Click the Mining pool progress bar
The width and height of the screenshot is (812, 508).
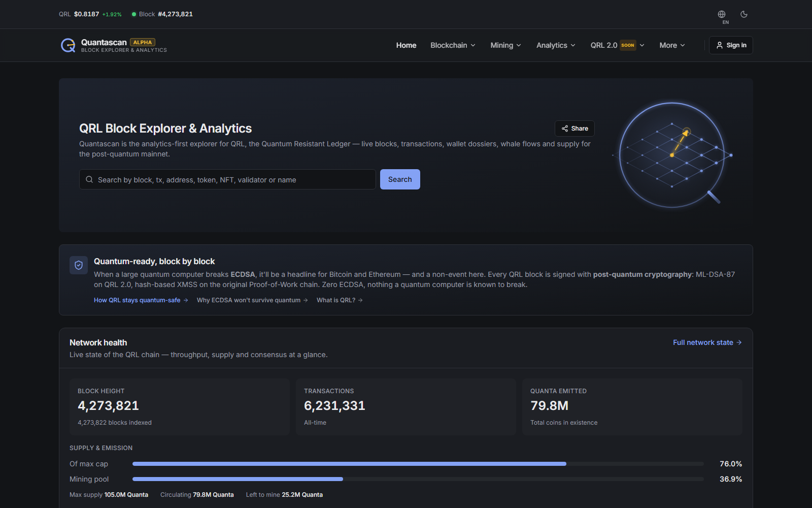418,479
